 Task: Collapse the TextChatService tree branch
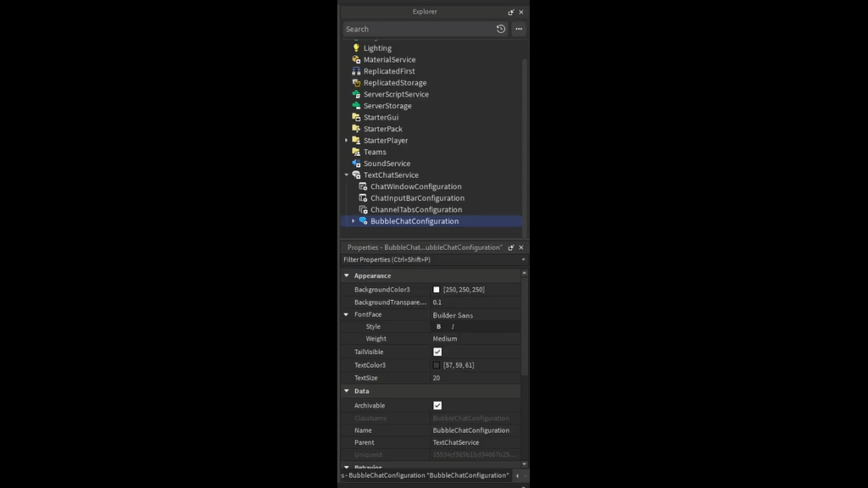pos(345,175)
